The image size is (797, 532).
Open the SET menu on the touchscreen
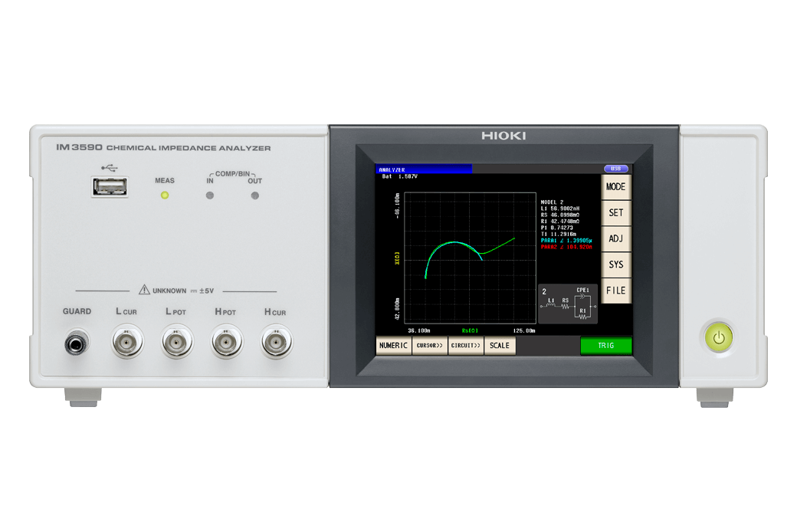615,212
